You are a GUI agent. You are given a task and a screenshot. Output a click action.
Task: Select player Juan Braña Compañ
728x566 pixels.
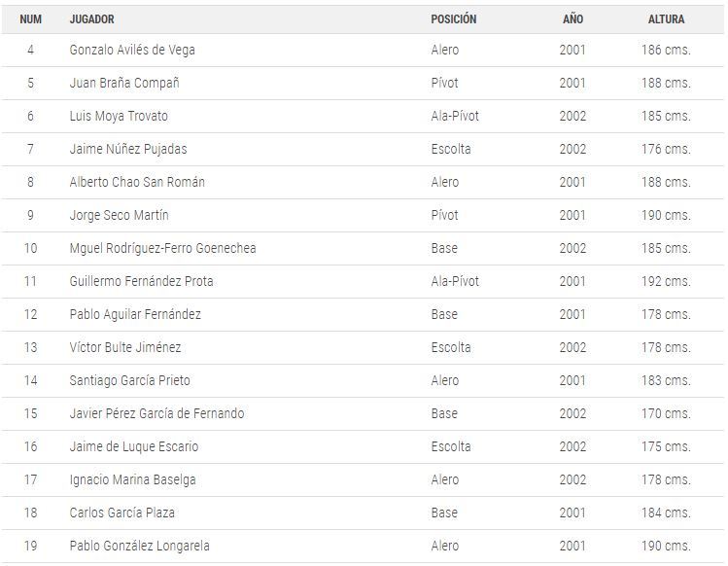pos(124,83)
